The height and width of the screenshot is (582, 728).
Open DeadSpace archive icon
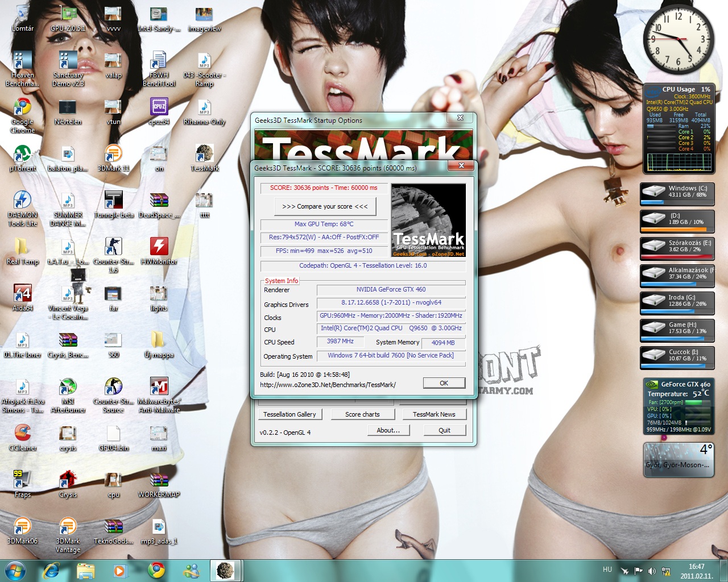point(159,205)
